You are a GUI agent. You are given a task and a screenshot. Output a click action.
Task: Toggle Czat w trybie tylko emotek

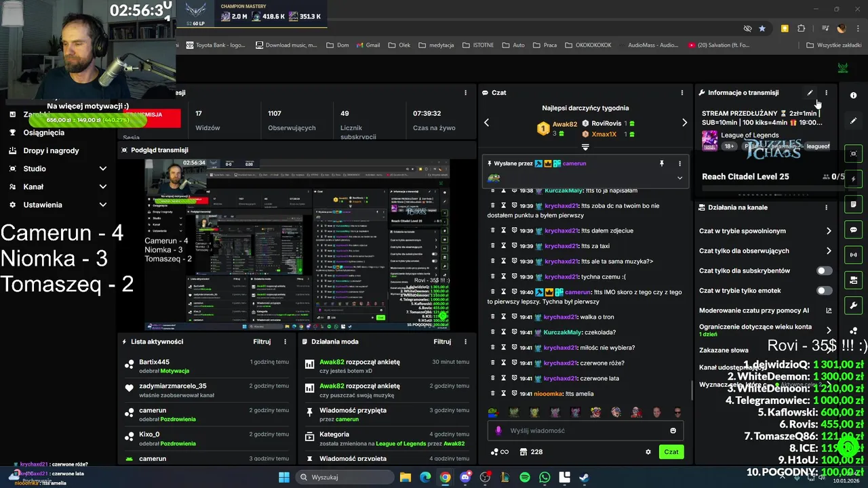824,291
